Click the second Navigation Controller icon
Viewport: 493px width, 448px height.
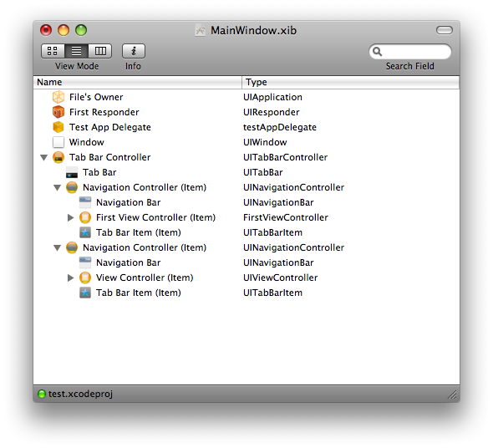click(x=72, y=247)
